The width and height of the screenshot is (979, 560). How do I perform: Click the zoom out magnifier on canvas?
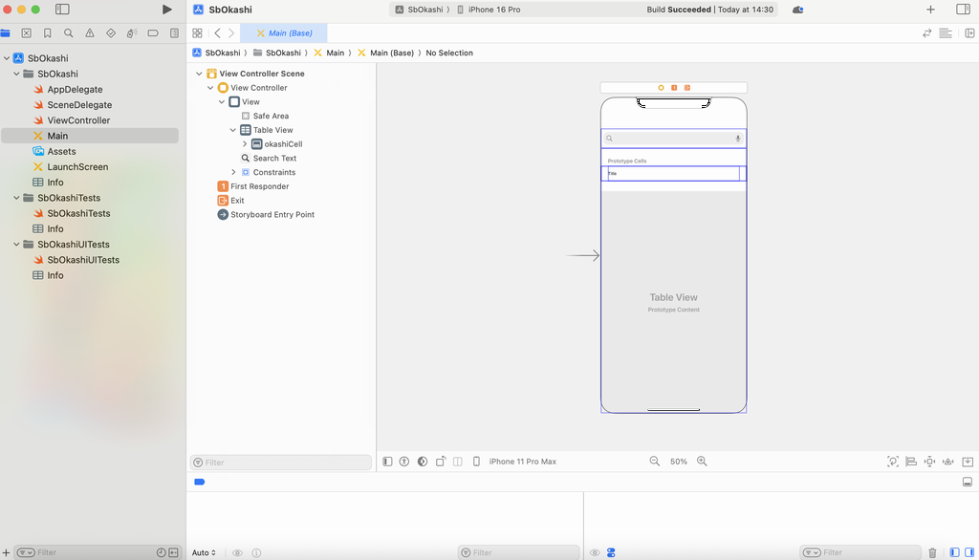[x=655, y=462]
